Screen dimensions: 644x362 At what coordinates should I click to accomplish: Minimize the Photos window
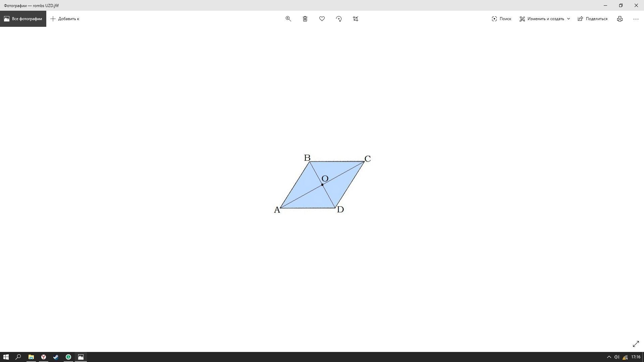pyautogui.click(x=605, y=5)
